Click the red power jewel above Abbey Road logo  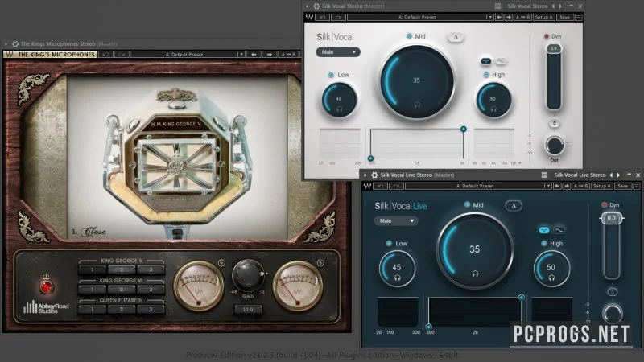[47, 286]
